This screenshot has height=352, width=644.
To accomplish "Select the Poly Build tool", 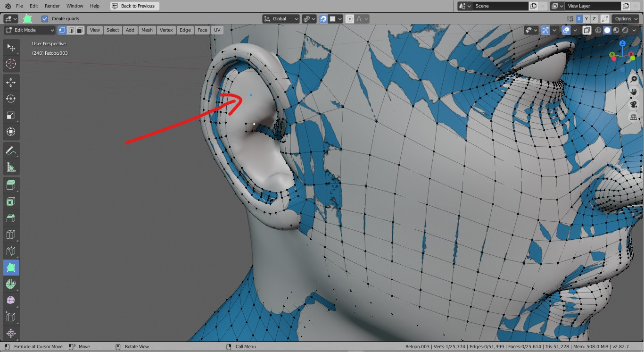I will [x=11, y=268].
